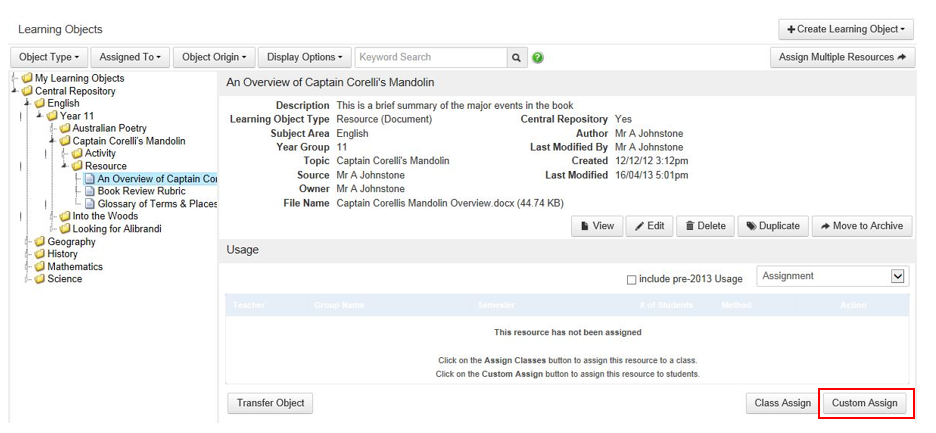936x433 pixels.
Task: Click the Science folder icon
Action: 40,279
